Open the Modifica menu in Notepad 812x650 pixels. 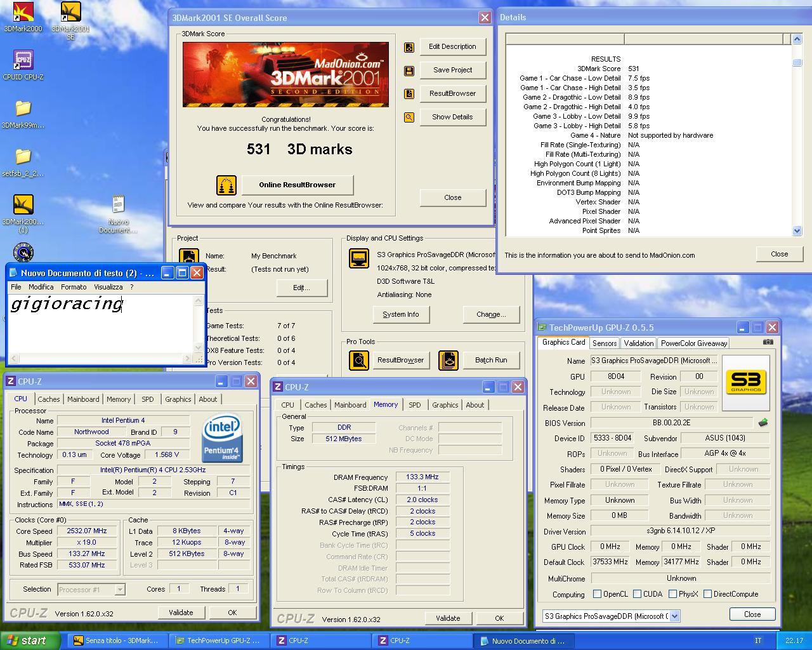point(41,287)
